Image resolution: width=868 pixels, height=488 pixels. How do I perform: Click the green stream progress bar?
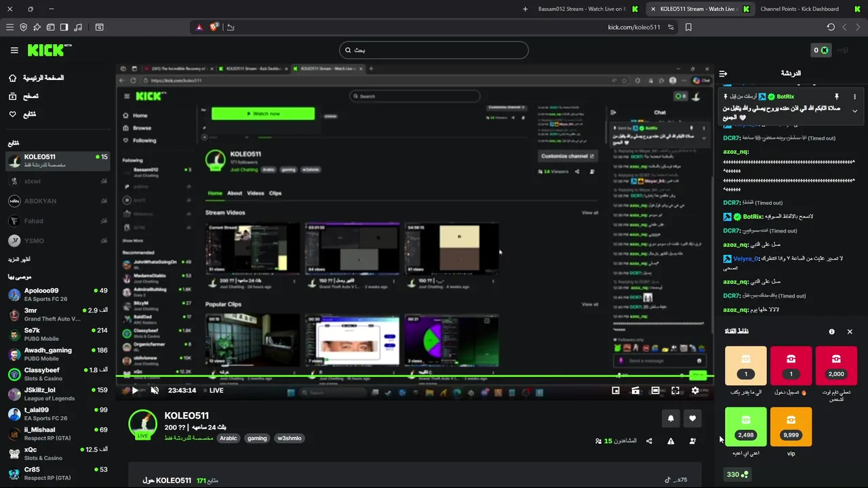tap(414, 376)
